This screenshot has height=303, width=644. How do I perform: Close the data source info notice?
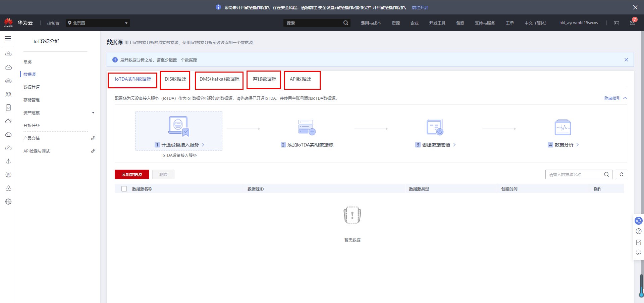click(626, 60)
